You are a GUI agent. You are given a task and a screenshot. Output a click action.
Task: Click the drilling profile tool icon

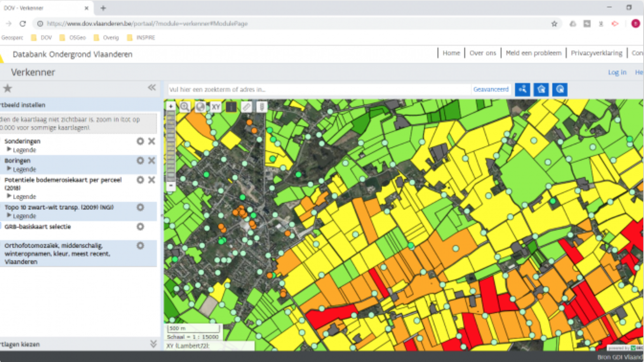[x=262, y=106]
